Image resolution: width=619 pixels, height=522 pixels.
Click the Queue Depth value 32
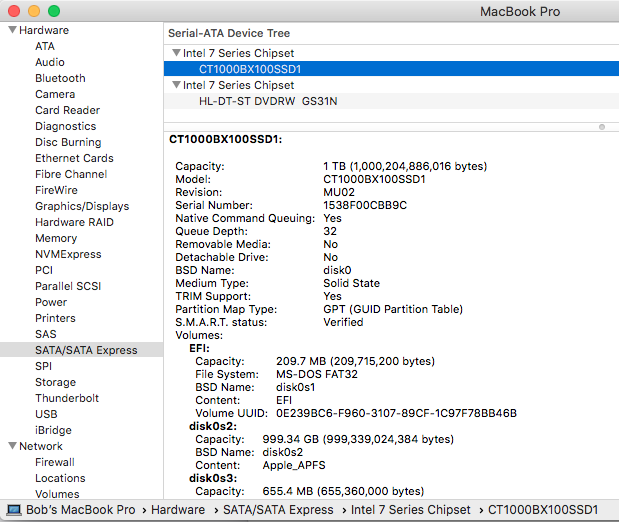pos(330,231)
